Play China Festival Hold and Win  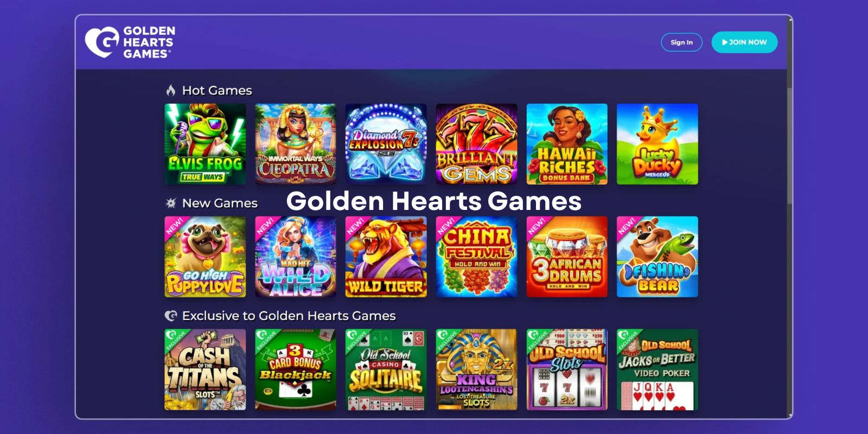[476, 257]
